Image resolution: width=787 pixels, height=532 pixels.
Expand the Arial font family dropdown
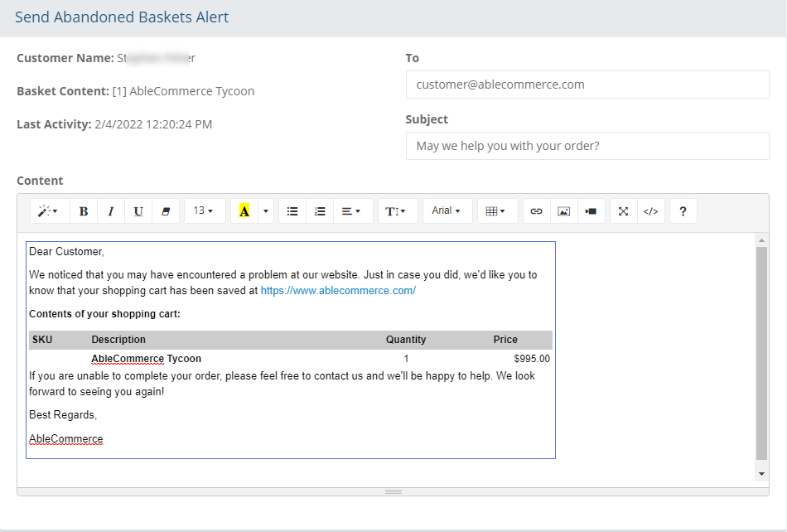point(447,211)
